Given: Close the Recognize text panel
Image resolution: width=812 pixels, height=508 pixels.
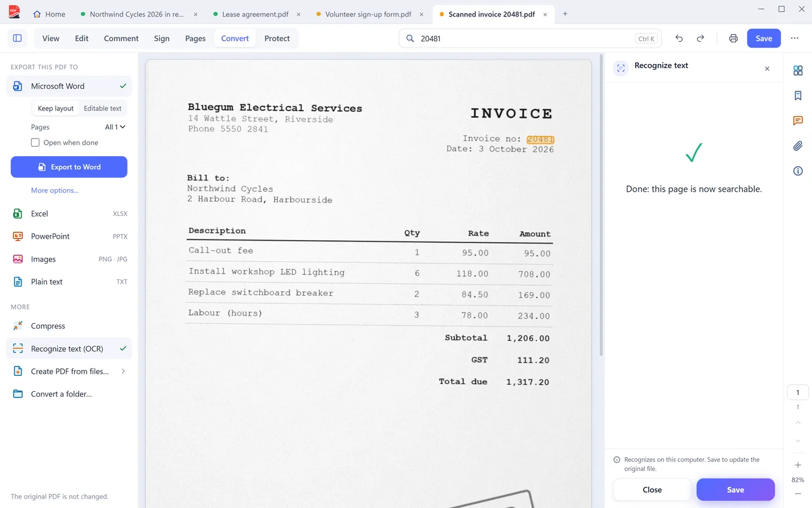Looking at the screenshot, I should pos(767,69).
